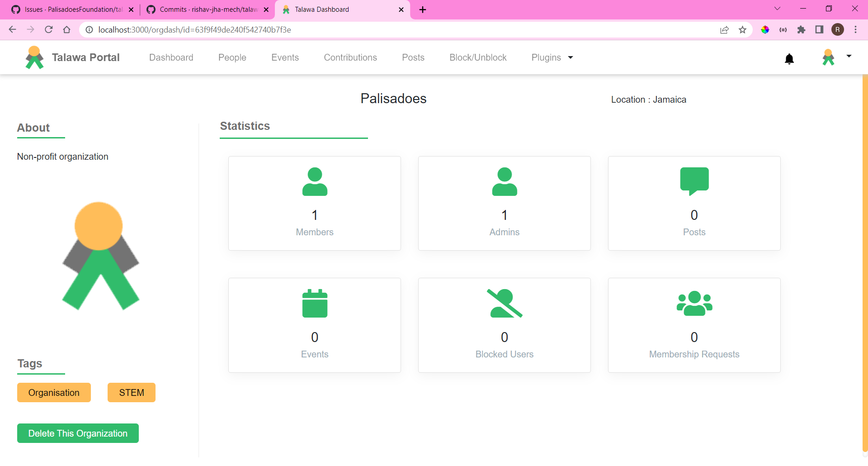Click the Talawa Portal brand link
Viewport: 868px width, 466px height.
(86, 57)
